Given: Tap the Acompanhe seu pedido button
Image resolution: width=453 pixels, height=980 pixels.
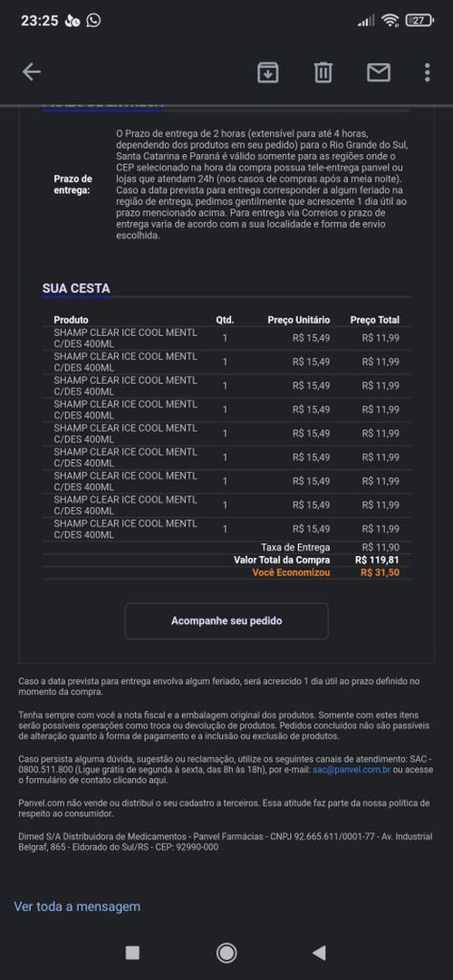Looking at the screenshot, I should tap(226, 620).
